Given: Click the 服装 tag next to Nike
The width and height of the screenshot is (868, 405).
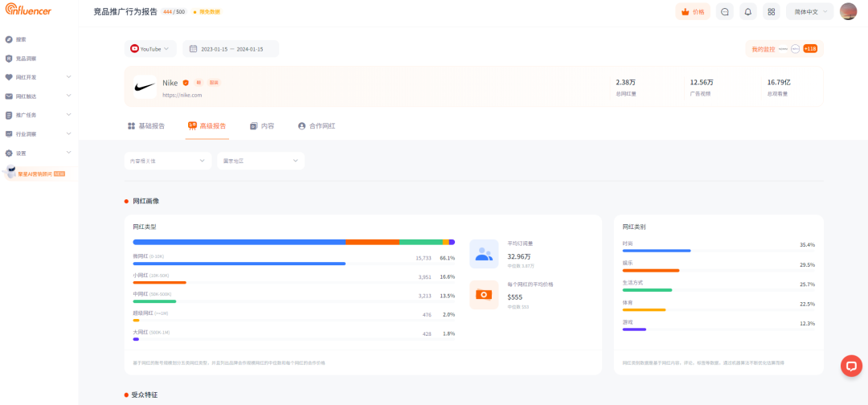Looking at the screenshot, I should (214, 83).
